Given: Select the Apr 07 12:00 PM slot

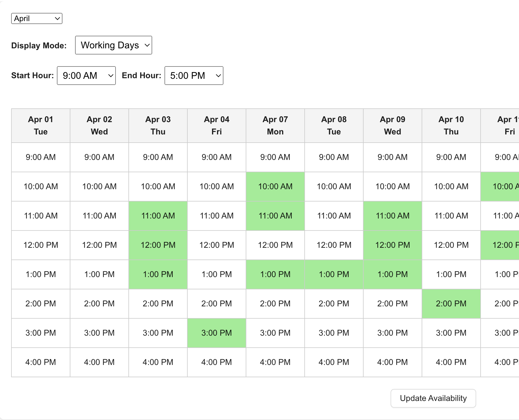Looking at the screenshot, I should click(275, 245).
